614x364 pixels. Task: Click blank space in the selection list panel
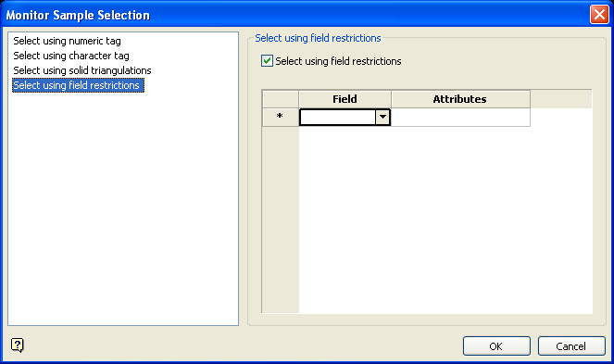pos(123,207)
